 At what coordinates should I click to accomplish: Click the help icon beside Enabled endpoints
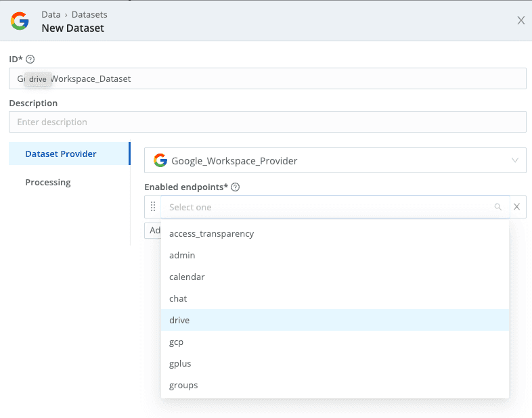point(236,187)
